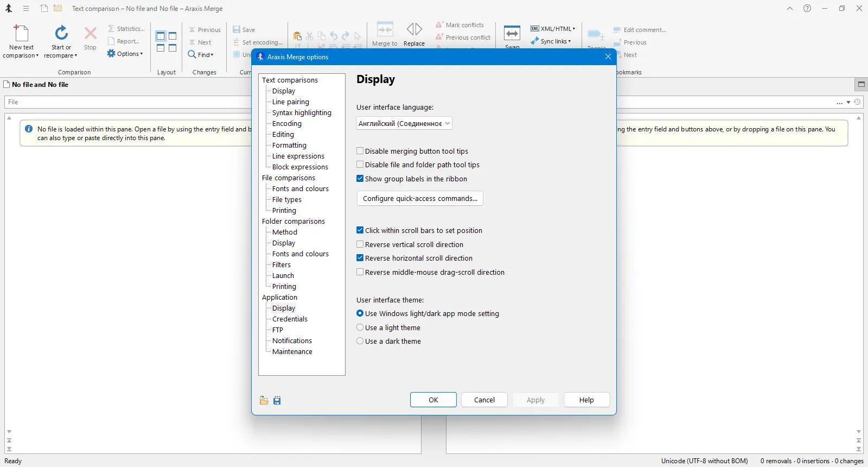Expand the Find dropdown menu
The height and width of the screenshot is (467, 868).
coord(201,55)
